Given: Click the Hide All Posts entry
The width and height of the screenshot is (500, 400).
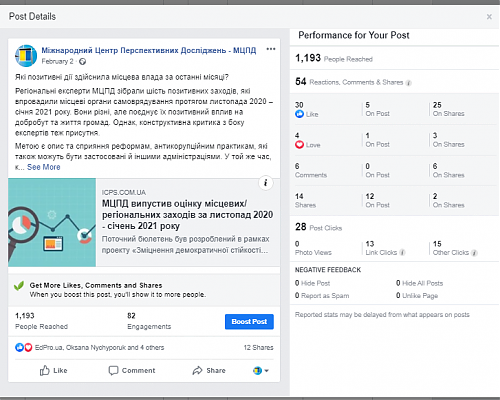Looking at the screenshot, I should click(x=419, y=283).
